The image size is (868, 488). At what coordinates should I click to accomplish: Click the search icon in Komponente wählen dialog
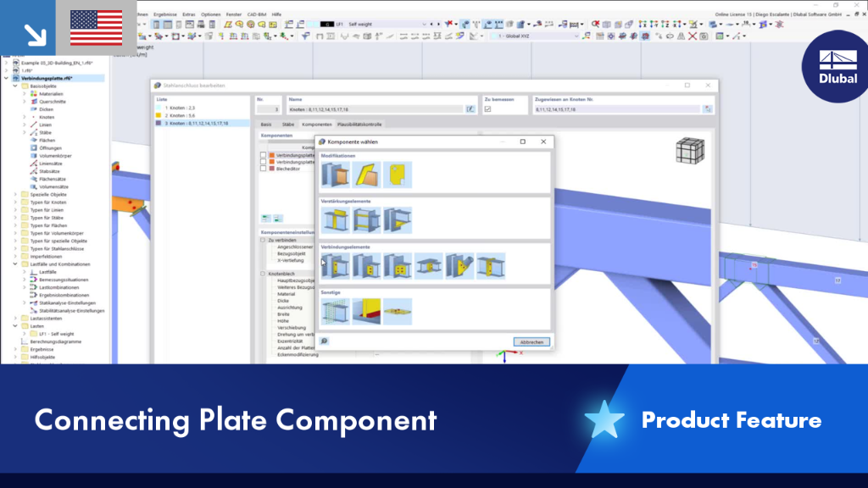coord(325,341)
